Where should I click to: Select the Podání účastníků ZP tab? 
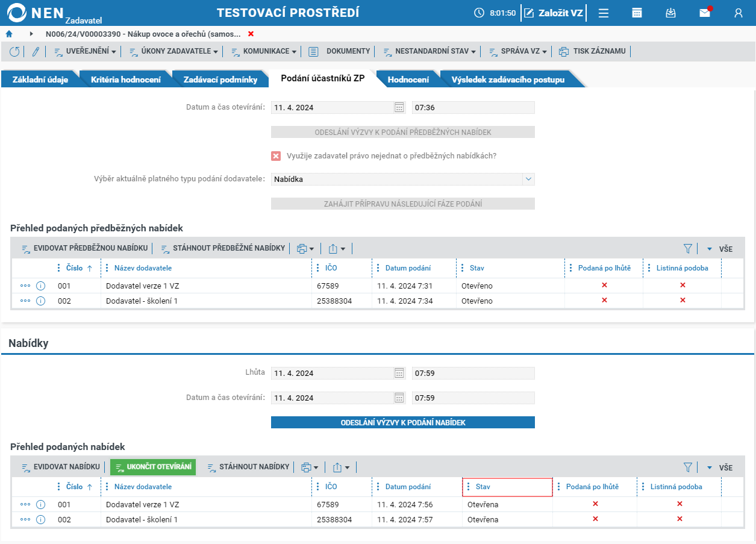323,78
